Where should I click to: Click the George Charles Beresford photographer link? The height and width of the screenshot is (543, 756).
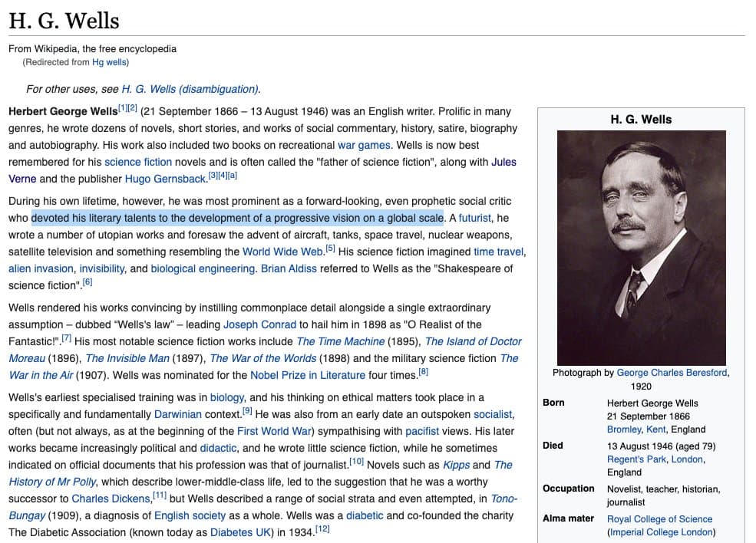click(672, 373)
